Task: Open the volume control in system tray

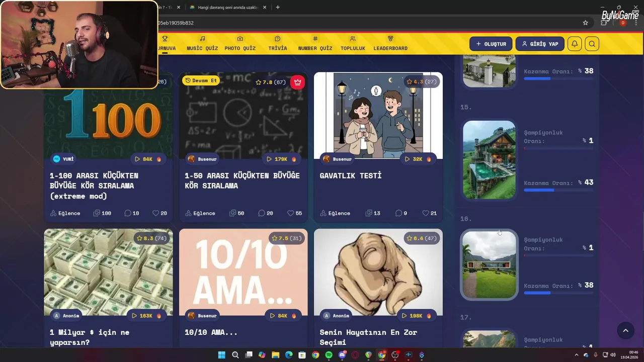Action: point(613,355)
